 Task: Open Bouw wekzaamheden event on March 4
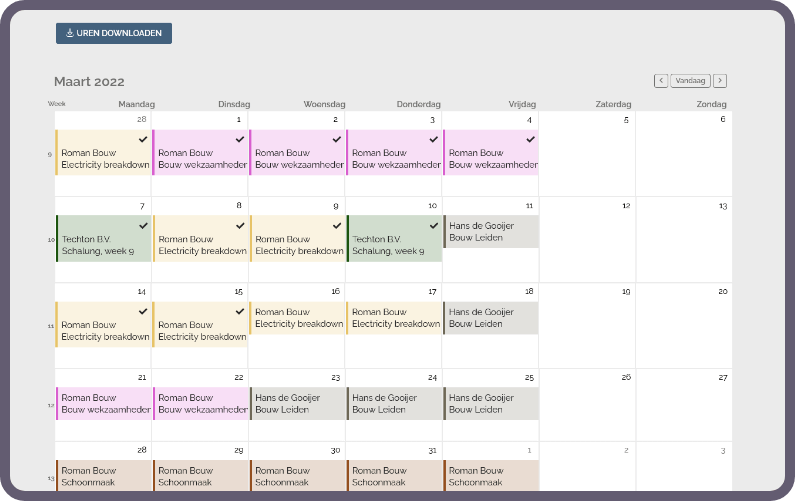coord(491,153)
